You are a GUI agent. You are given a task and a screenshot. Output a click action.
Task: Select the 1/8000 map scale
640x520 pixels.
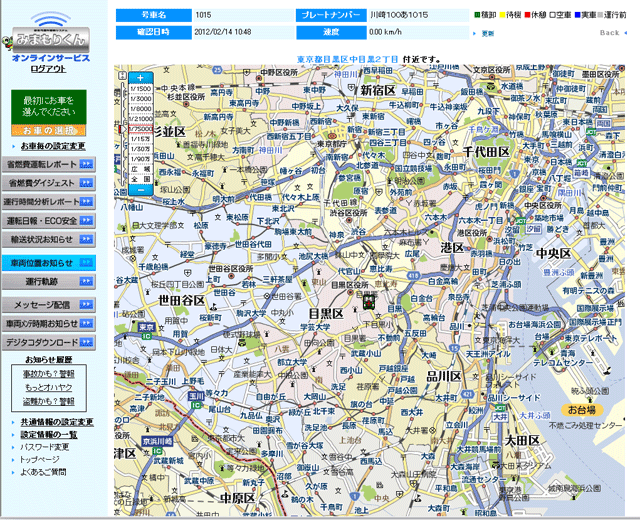click(140, 109)
